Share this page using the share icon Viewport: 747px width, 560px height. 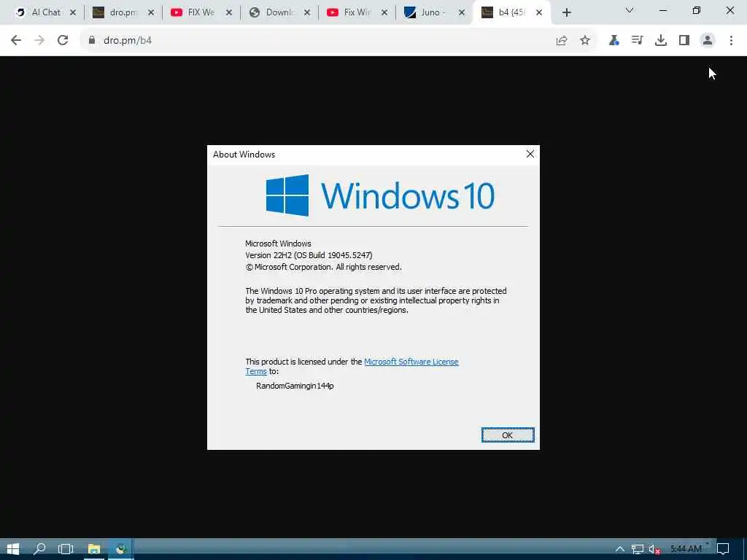(x=562, y=41)
